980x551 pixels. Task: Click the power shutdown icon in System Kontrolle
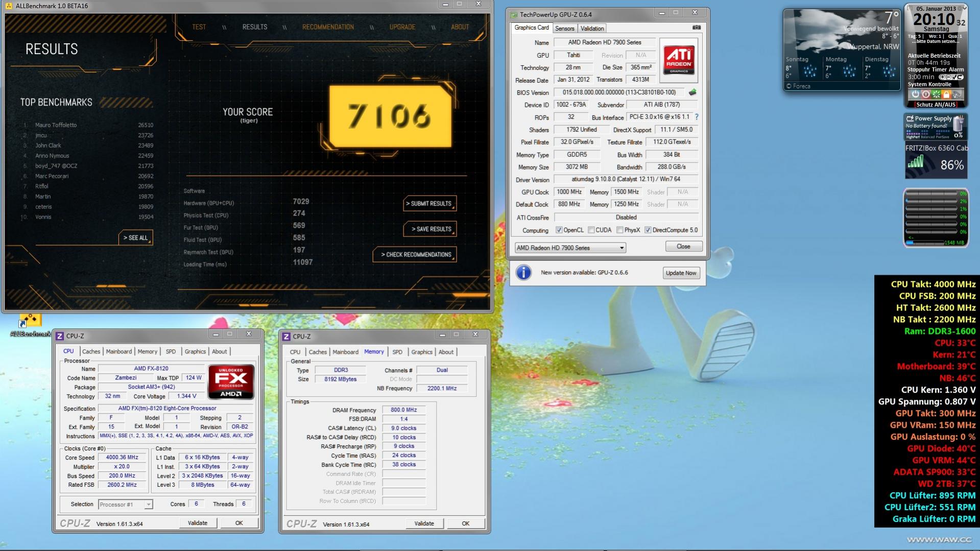tap(915, 94)
